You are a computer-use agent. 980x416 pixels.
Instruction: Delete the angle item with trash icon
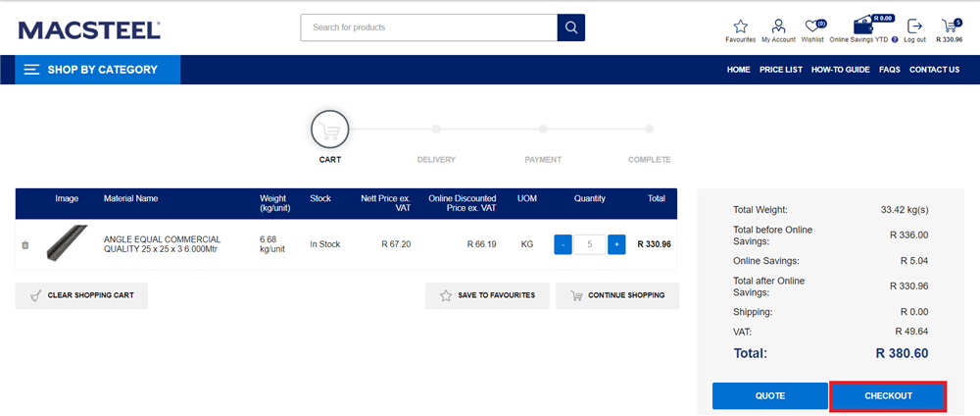pyautogui.click(x=25, y=245)
